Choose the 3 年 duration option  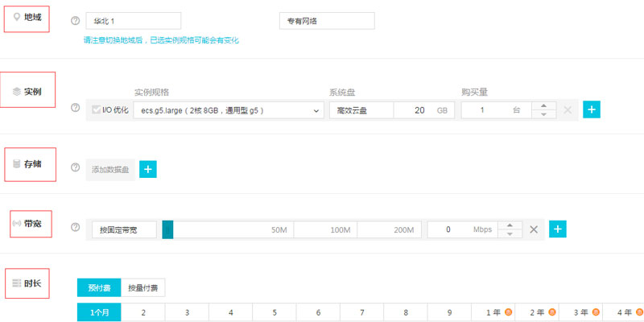[580, 312]
